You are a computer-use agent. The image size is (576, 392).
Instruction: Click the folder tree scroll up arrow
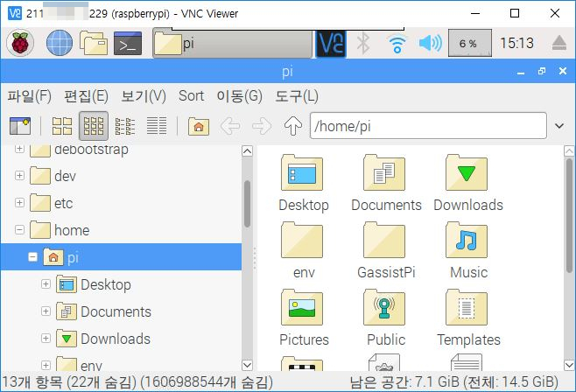click(x=247, y=150)
